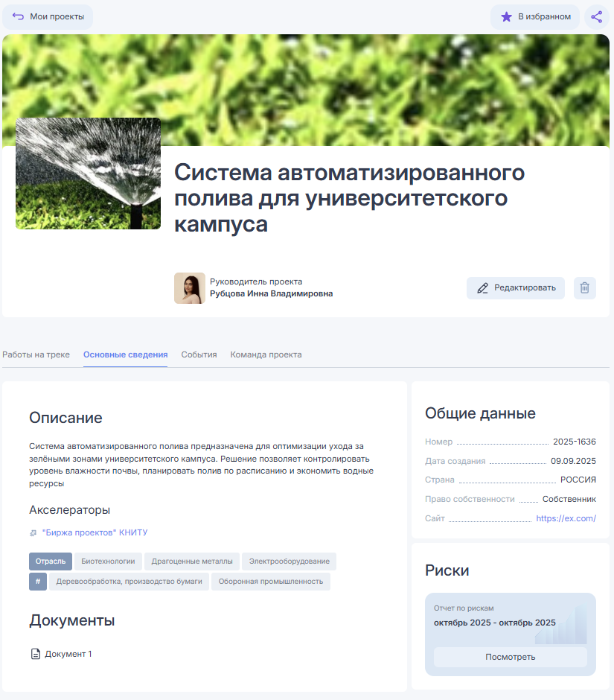
Task: Select the «Драгоценные металлы» tag
Action: [x=192, y=561]
